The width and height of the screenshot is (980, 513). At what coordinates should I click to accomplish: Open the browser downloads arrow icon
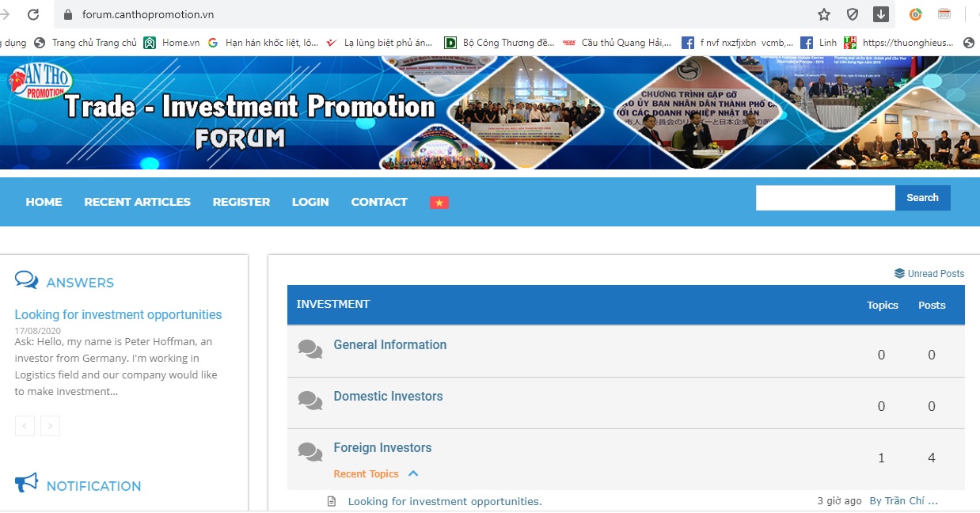tap(881, 14)
